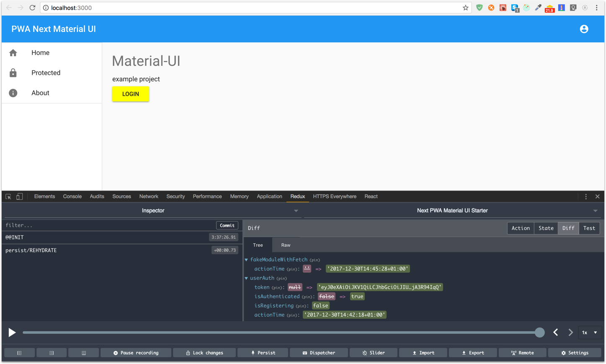Toggle DevTools device toolbar icon
The width and height of the screenshot is (606, 364).
(x=19, y=196)
